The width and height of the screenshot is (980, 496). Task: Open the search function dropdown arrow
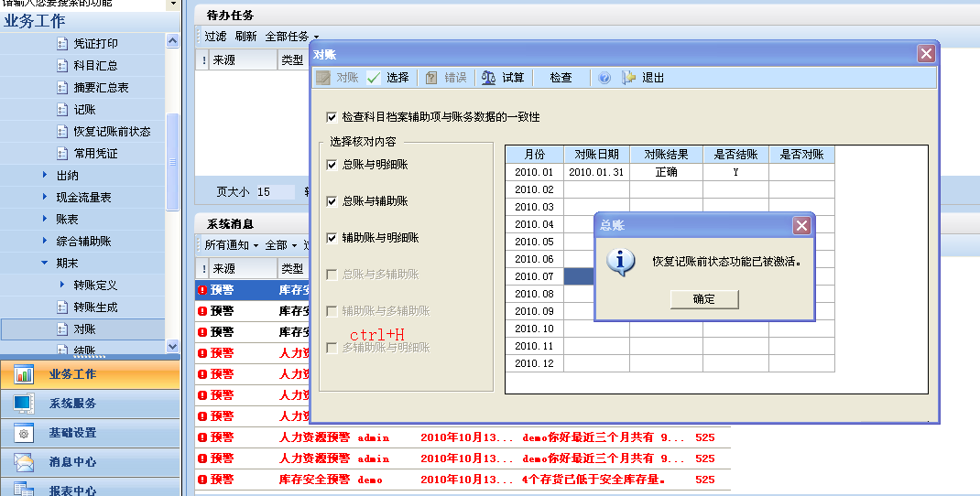pyautogui.click(x=173, y=5)
